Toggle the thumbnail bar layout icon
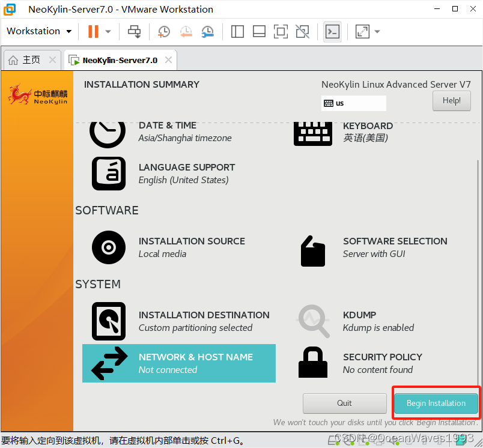 point(259,31)
